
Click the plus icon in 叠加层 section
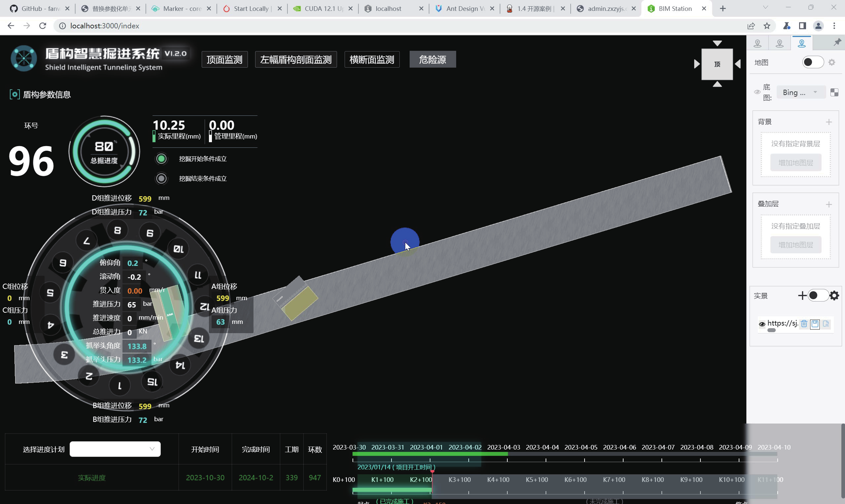829,204
